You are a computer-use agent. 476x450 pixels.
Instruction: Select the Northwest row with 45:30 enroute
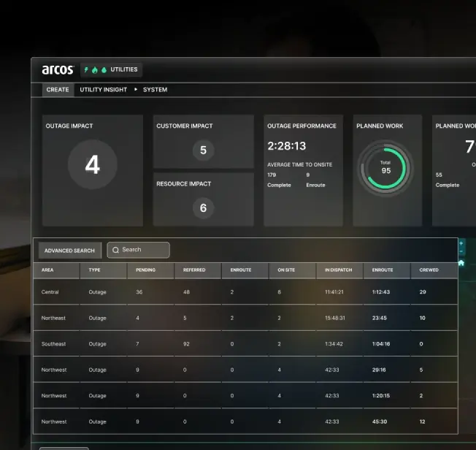click(x=245, y=422)
